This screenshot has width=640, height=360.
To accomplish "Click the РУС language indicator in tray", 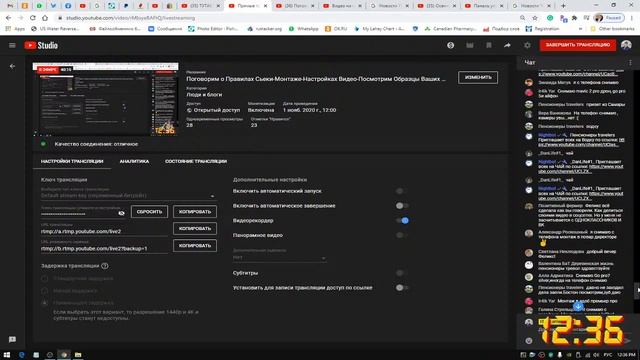I will 608,355.
